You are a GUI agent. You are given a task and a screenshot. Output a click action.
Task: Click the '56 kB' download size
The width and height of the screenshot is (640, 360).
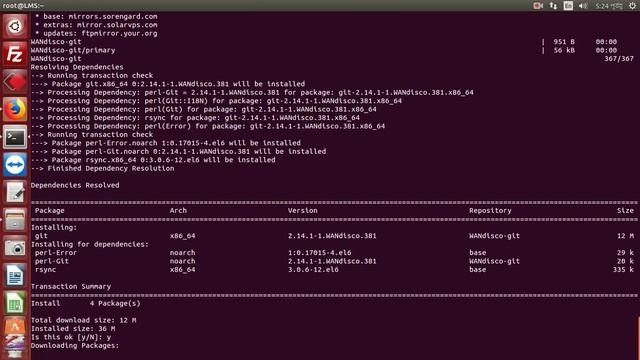tap(564, 50)
